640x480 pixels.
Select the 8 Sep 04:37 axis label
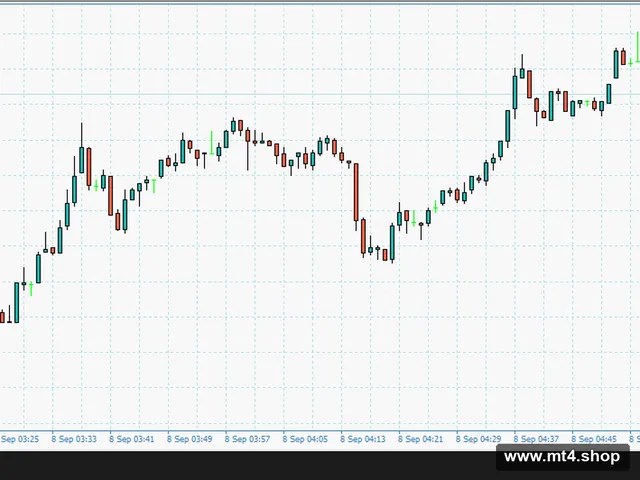pos(536,439)
